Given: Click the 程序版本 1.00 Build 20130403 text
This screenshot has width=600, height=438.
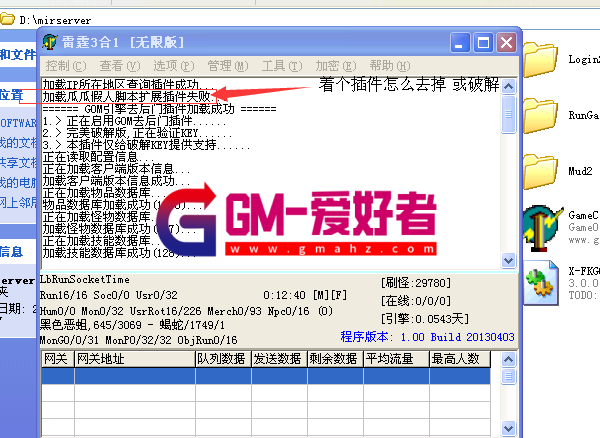Looking at the screenshot, I should pyautogui.click(x=427, y=337).
